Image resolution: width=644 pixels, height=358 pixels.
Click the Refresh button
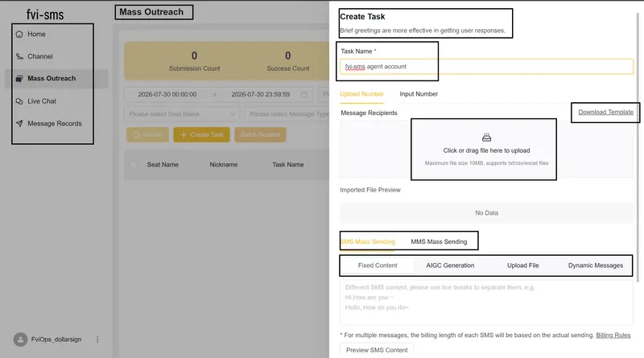pyautogui.click(x=147, y=134)
